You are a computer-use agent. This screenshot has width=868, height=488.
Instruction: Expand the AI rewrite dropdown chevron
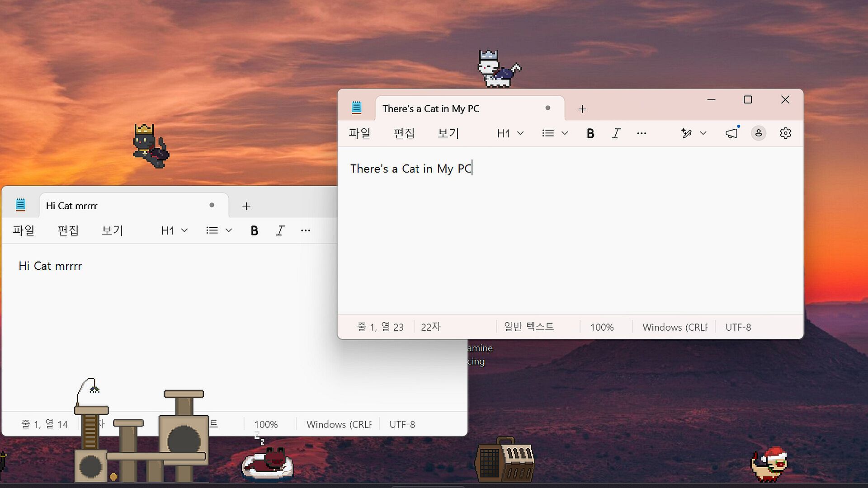click(x=703, y=133)
